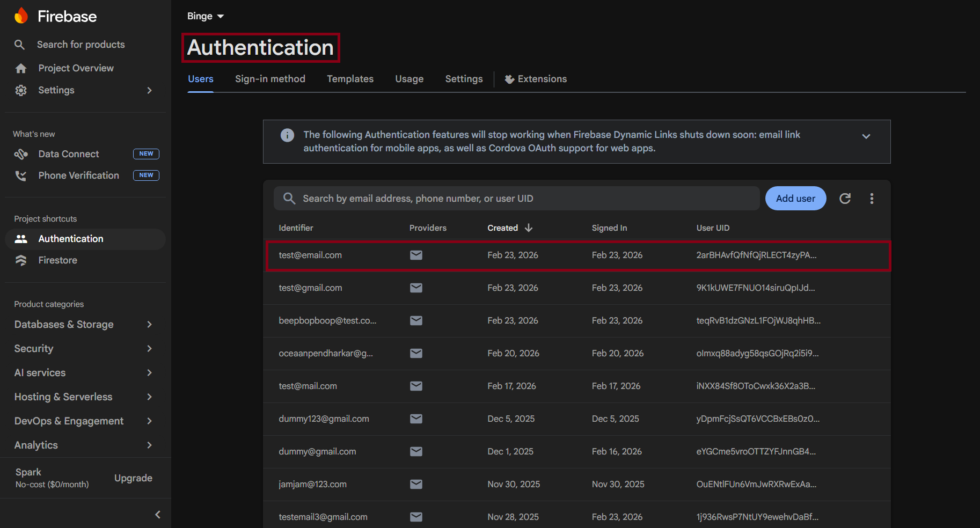
Task: Click the user search input field
Action: tap(515, 198)
